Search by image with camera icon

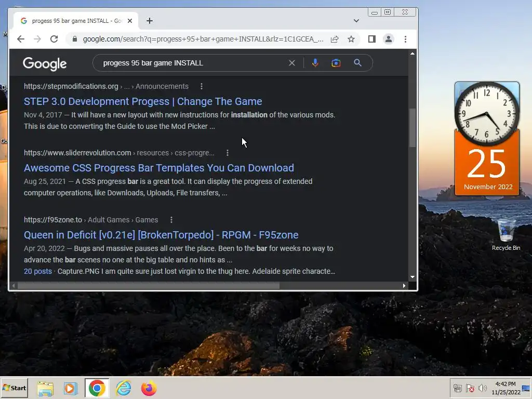coord(336,63)
